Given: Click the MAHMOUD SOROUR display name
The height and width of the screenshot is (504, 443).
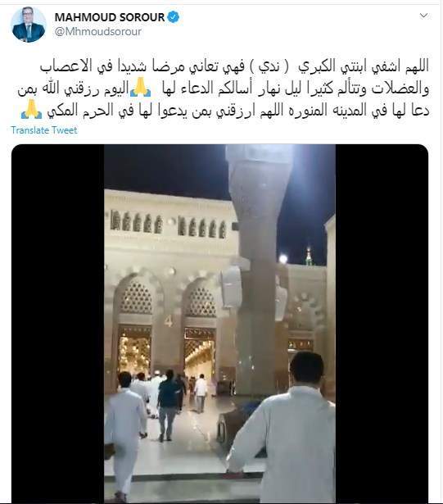Looking at the screenshot, I should pos(110,17).
